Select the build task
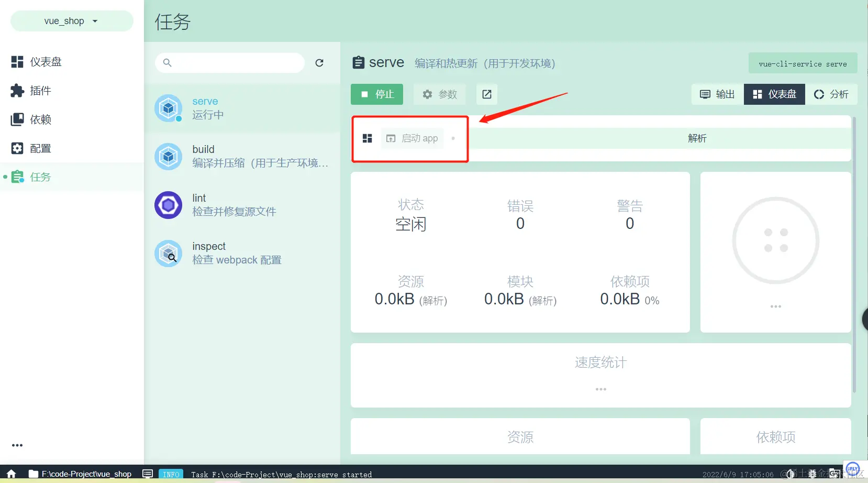Screen dimensions: 868x483 pos(242,157)
